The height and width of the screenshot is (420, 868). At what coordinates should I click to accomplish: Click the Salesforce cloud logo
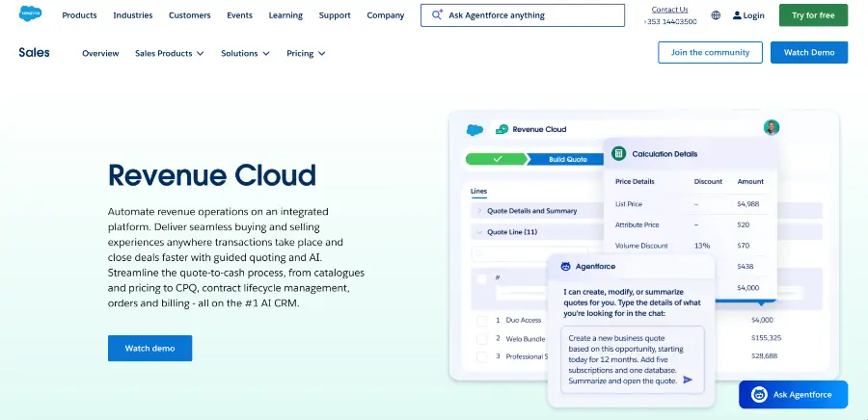pos(31,13)
